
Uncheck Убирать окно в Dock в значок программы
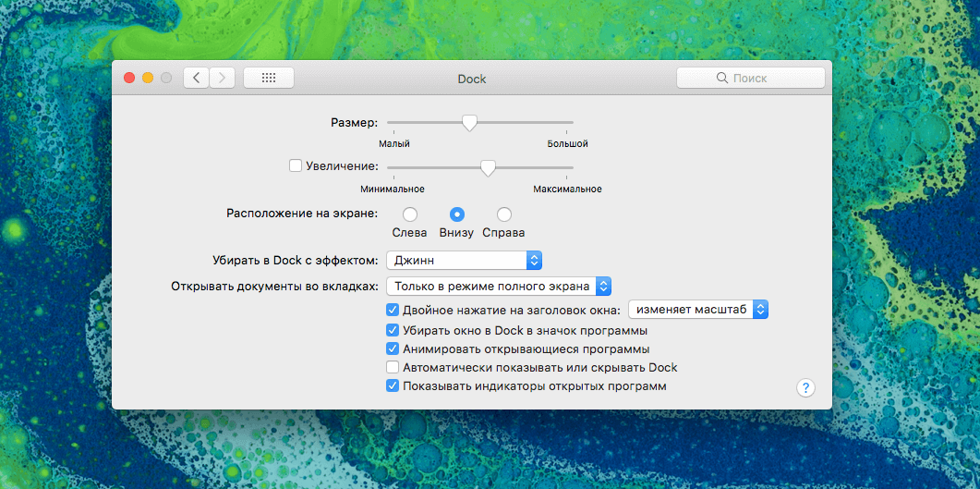(393, 330)
